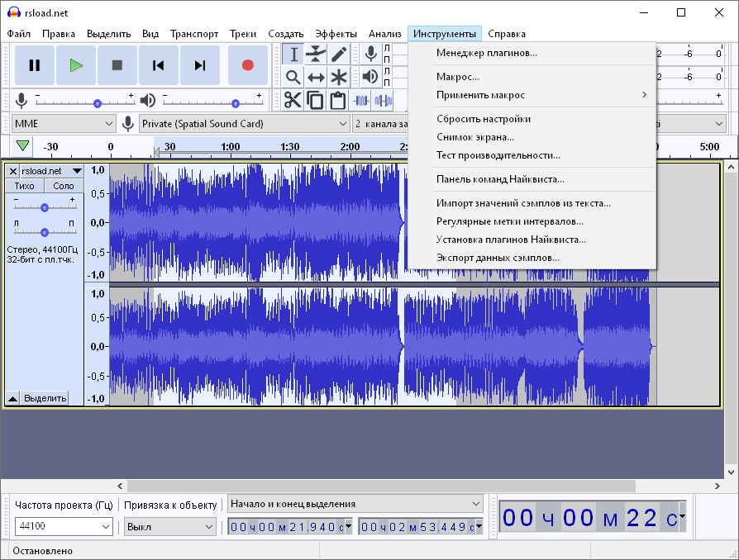739x560 pixels.
Task: Solo the track with the Соло button
Action: 63,185
